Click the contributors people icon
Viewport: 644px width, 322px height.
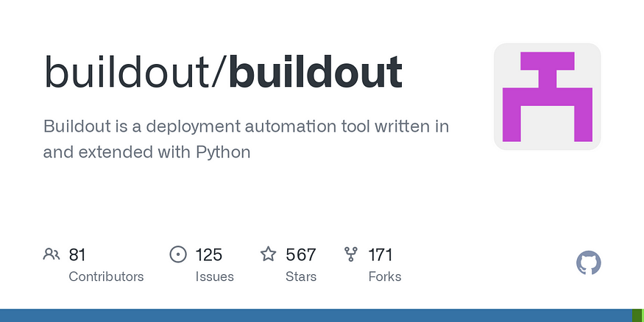click(x=52, y=254)
